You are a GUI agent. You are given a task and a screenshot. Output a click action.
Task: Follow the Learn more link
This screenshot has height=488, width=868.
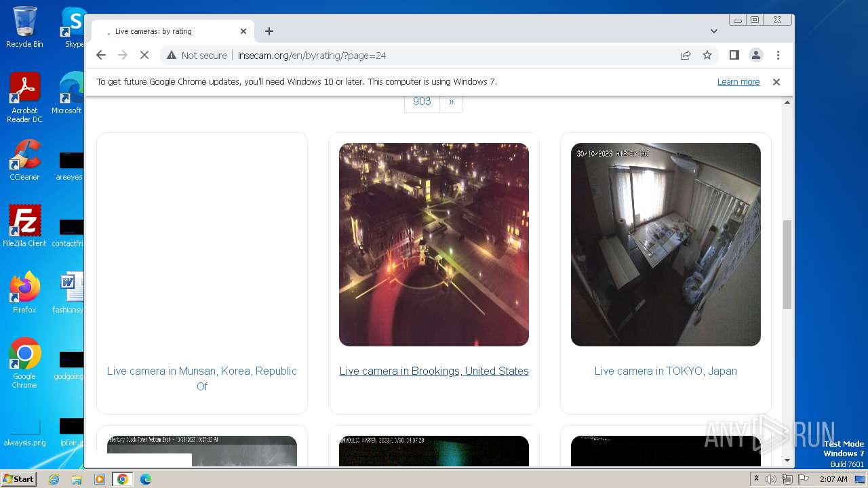(x=738, y=81)
